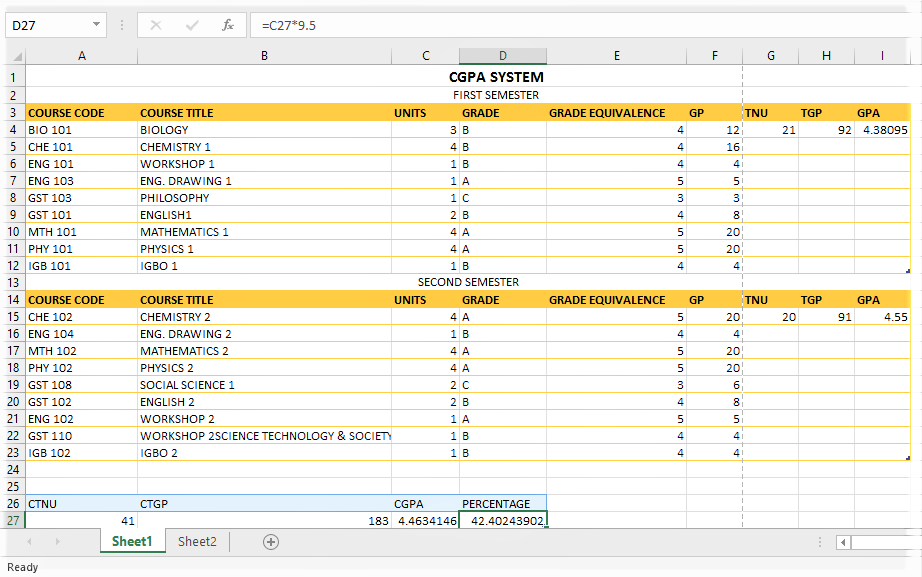Select column F header

(x=714, y=56)
